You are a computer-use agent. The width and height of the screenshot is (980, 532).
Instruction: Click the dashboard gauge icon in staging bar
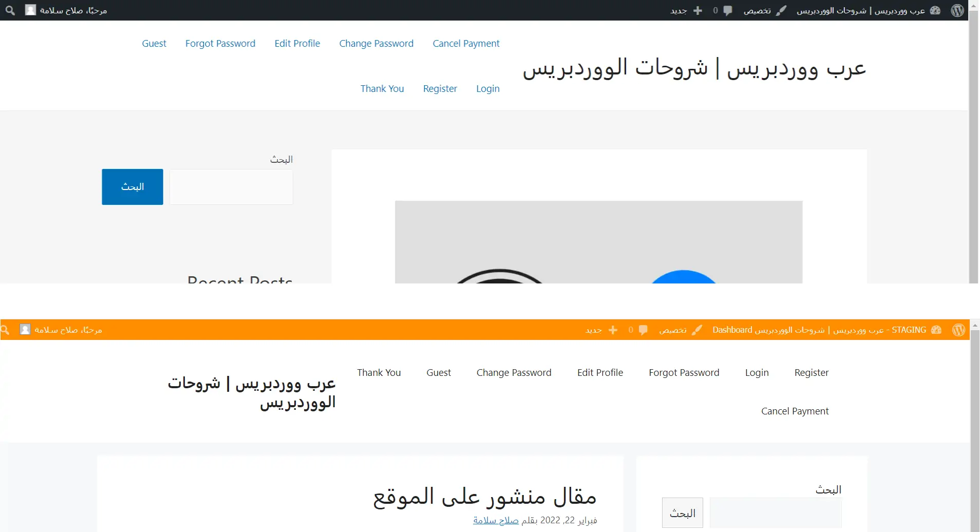[936, 330]
